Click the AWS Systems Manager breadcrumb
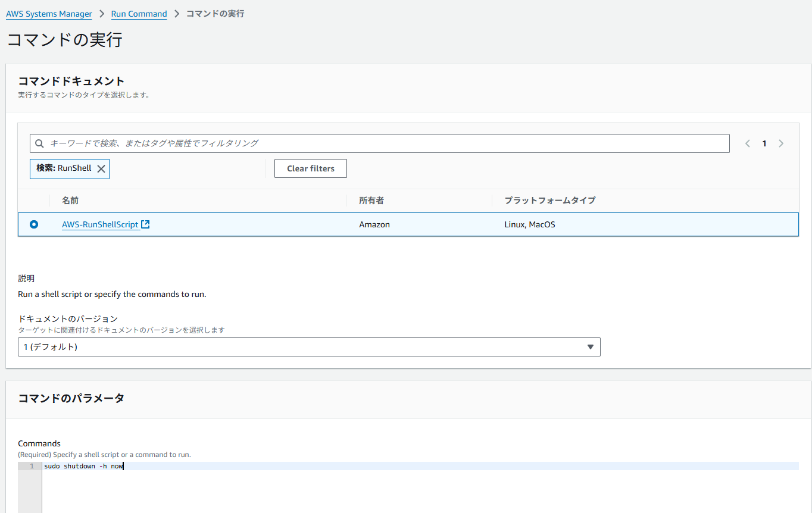This screenshot has height=513, width=812. pyautogui.click(x=49, y=14)
